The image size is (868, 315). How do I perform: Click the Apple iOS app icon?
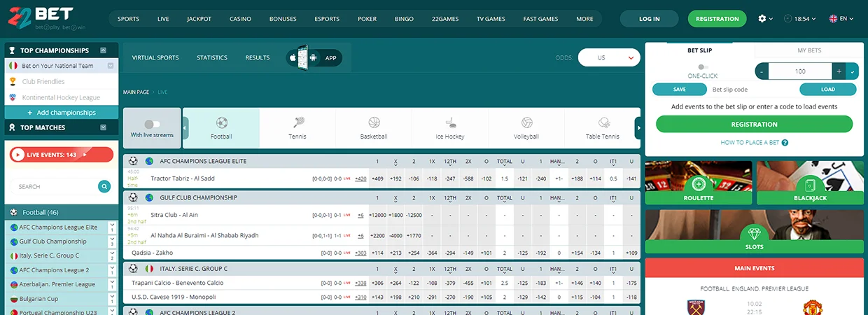293,58
